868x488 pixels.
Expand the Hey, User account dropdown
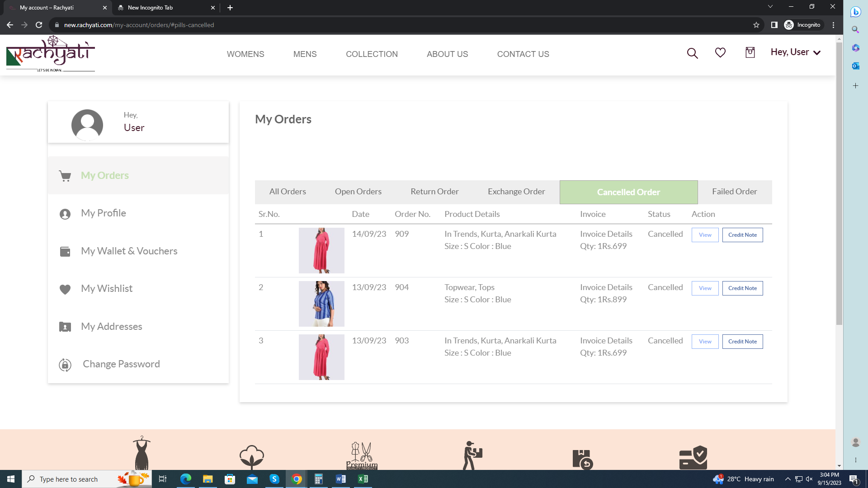click(x=795, y=52)
